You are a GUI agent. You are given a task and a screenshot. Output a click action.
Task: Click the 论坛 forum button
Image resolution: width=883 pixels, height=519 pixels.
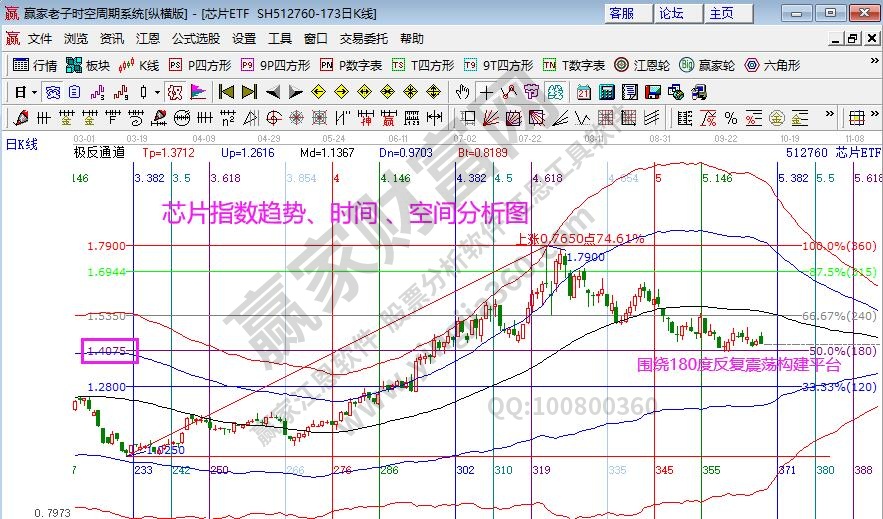(672, 13)
